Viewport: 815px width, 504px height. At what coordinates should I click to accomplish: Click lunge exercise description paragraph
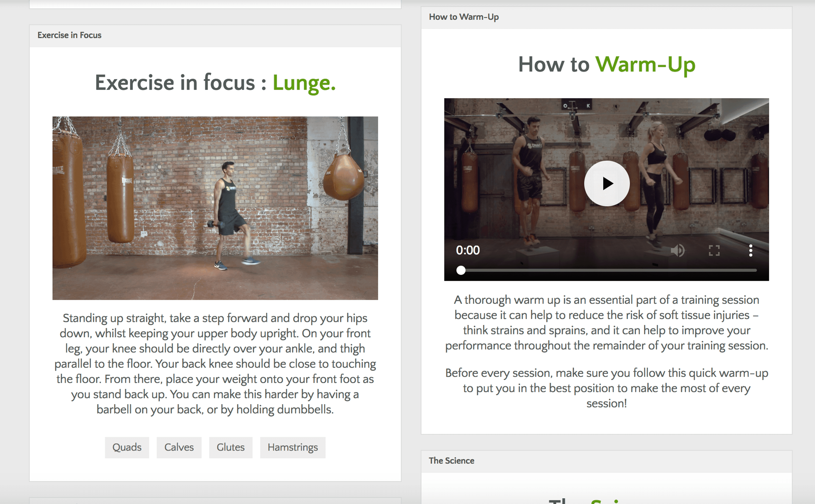[x=215, y=364]
